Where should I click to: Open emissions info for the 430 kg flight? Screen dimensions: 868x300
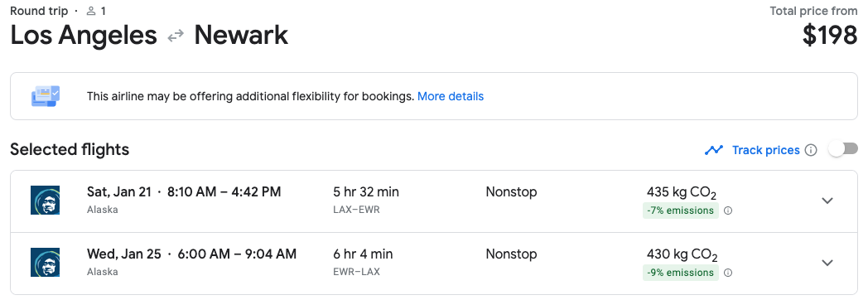point(729,273)
